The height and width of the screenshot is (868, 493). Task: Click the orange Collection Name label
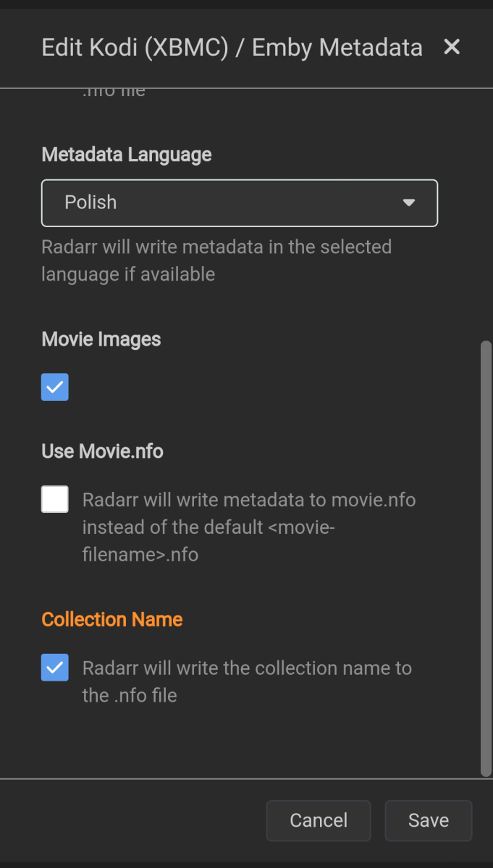point(111,619)
